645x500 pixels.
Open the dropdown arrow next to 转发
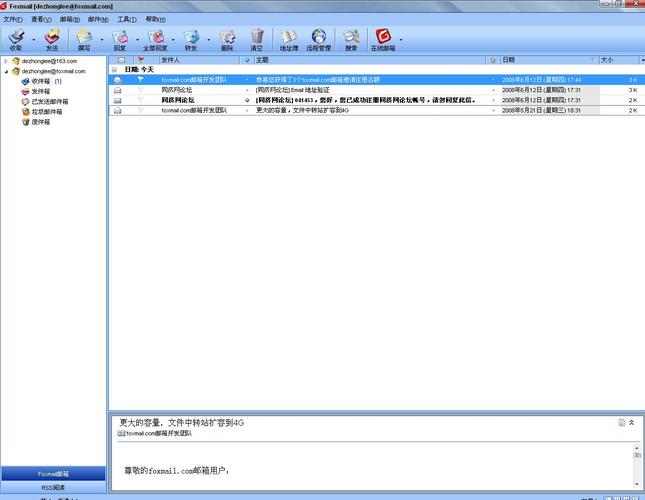coord(209,40)
